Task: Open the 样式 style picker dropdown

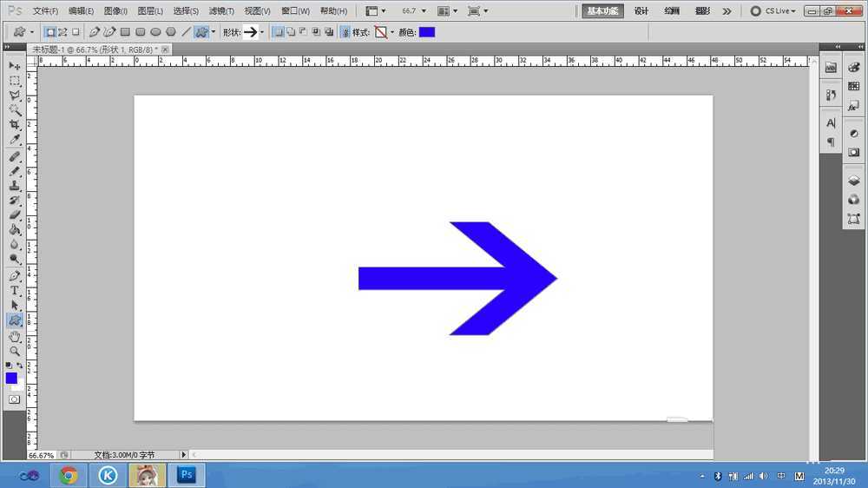Action: tap(391, 32)
